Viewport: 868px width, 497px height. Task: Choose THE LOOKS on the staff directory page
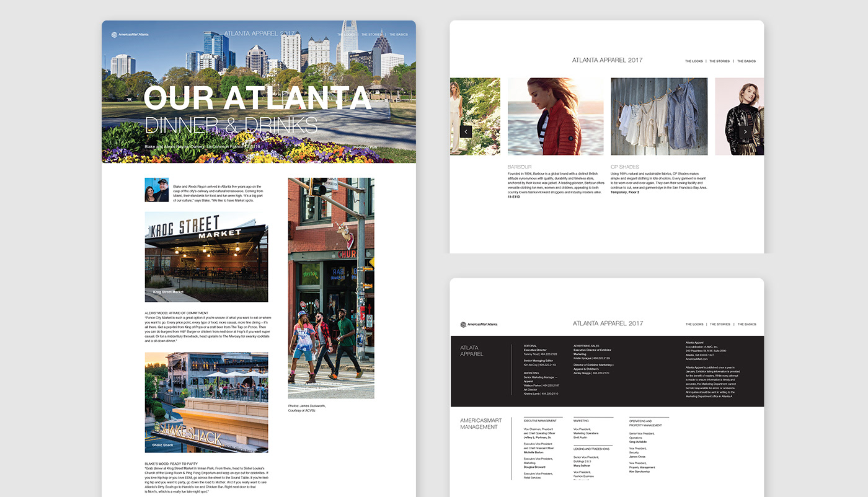pyautogui.click(x=694, y=324)
